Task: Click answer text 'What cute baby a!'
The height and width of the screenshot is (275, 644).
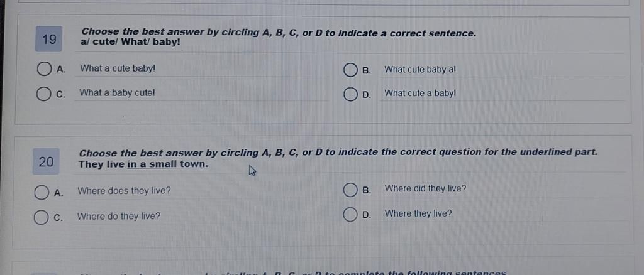Action: point(420,70)
